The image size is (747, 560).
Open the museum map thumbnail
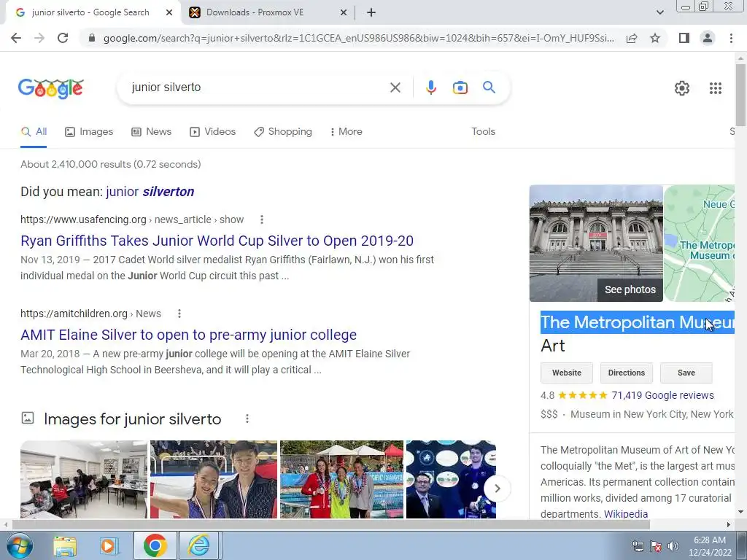tap(700, 244)
